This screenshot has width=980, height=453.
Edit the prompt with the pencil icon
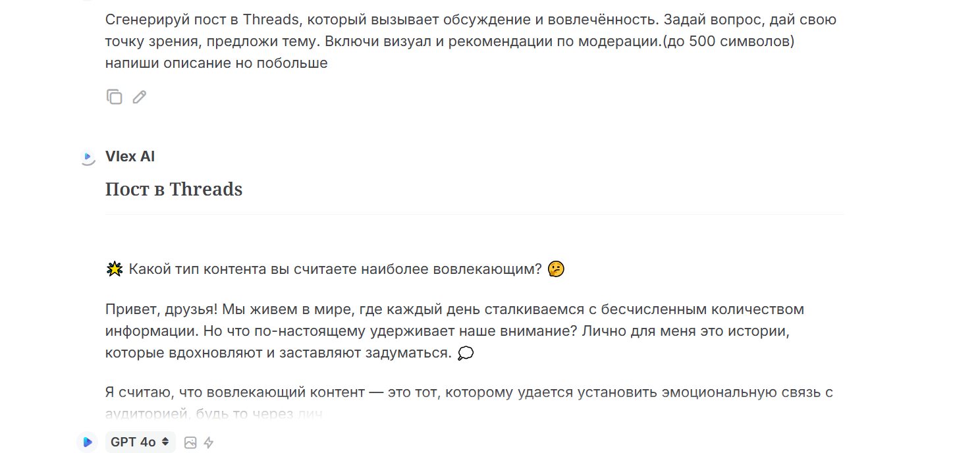point(139,97)
